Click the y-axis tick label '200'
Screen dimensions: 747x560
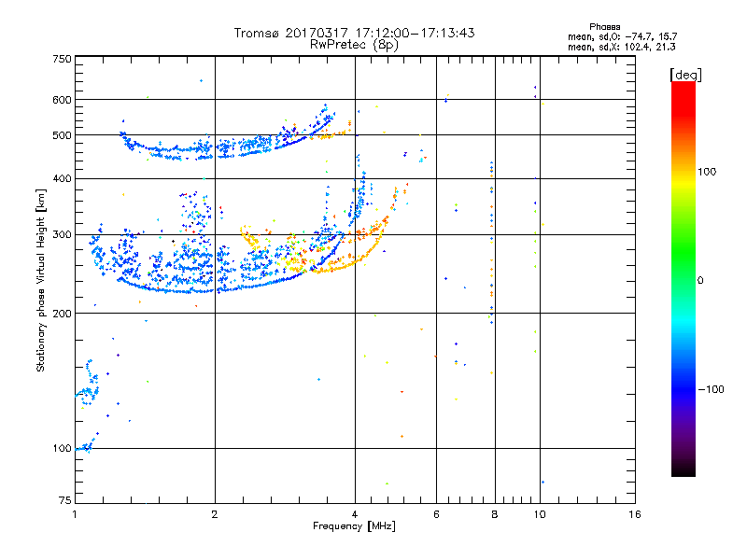[62, 314]
